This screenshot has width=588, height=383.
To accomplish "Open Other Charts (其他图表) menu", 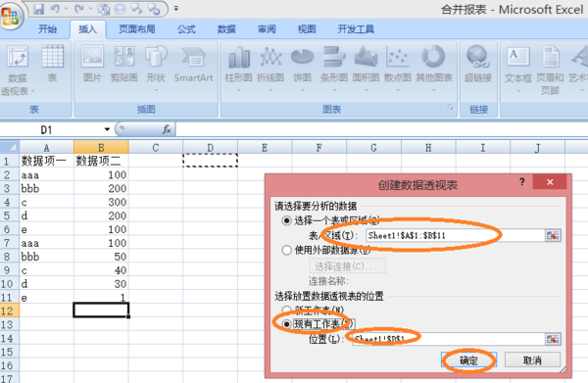I will coord(434,69).
